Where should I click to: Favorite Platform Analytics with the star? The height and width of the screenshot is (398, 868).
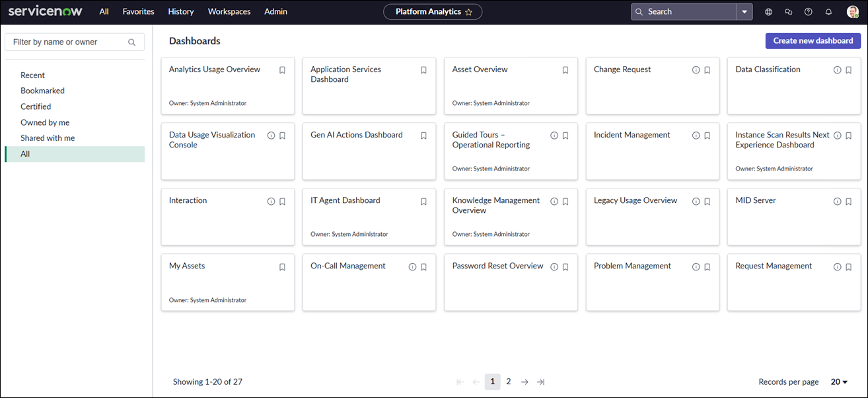coord(469,12)
